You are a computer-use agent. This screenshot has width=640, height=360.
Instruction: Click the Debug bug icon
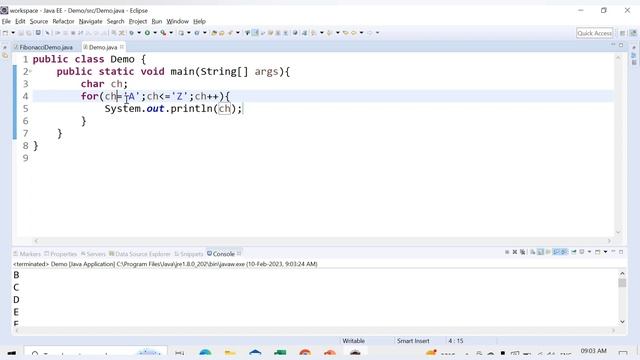click(132, 33)
